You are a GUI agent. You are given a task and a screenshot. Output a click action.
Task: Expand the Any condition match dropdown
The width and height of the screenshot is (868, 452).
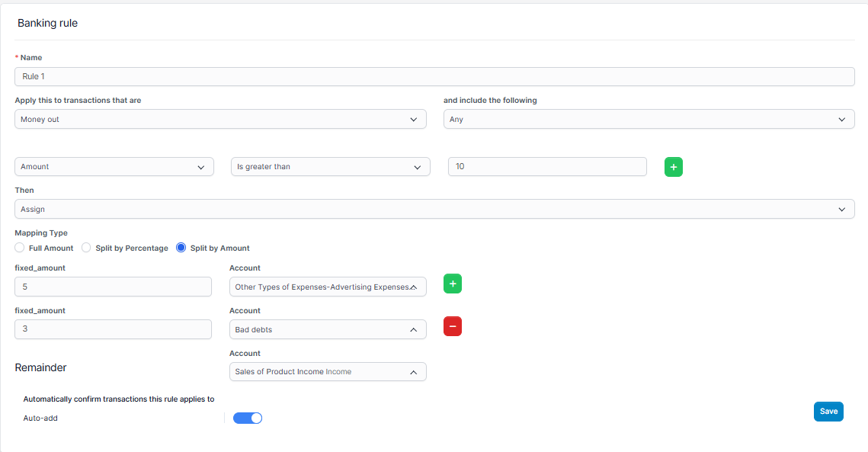[x=649, y=120]
